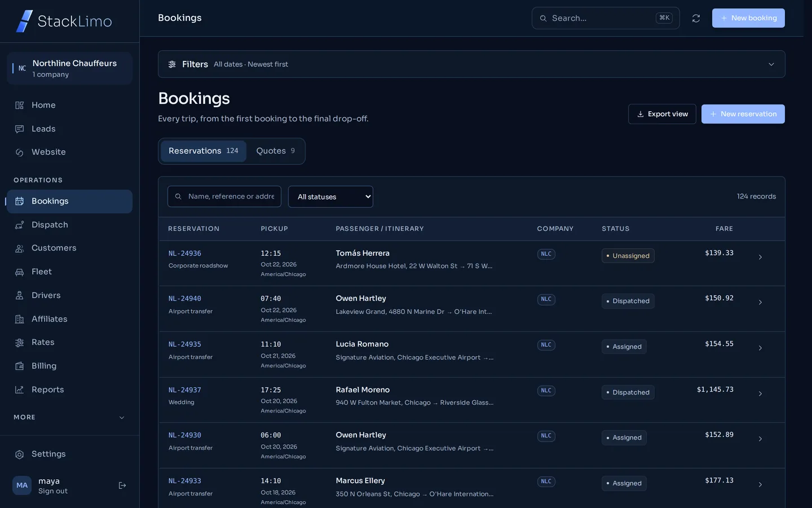The height and width of the screenshot is (508, 812).
Task: Click the Status column header
Action: (x=615, y=229)
